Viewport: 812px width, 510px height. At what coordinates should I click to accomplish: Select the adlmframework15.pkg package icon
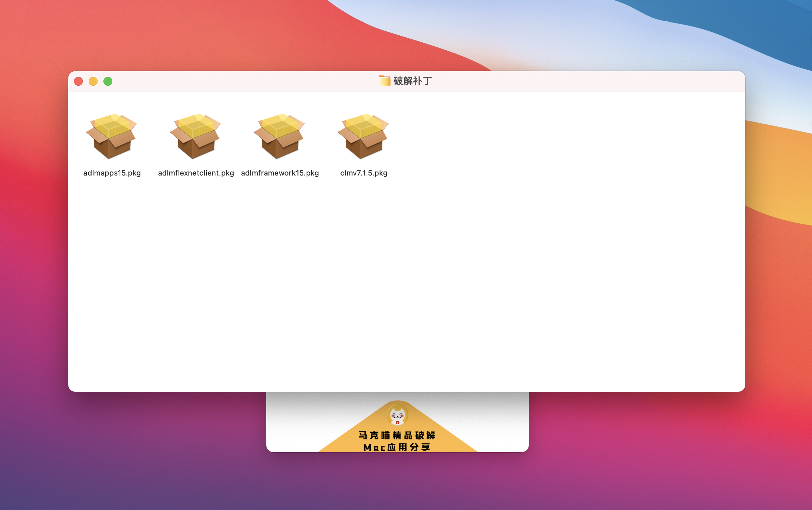point(279,137)
